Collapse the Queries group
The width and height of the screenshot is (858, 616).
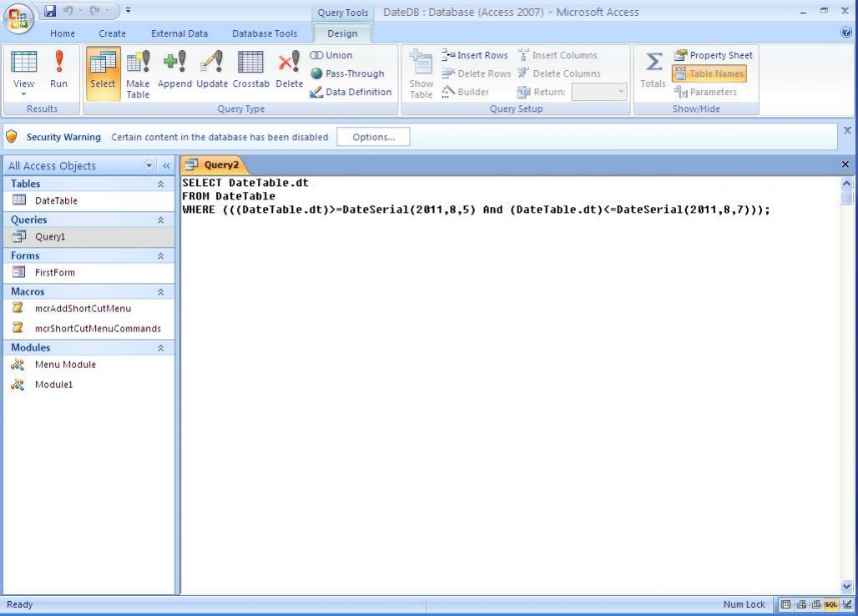pos(161,220)
